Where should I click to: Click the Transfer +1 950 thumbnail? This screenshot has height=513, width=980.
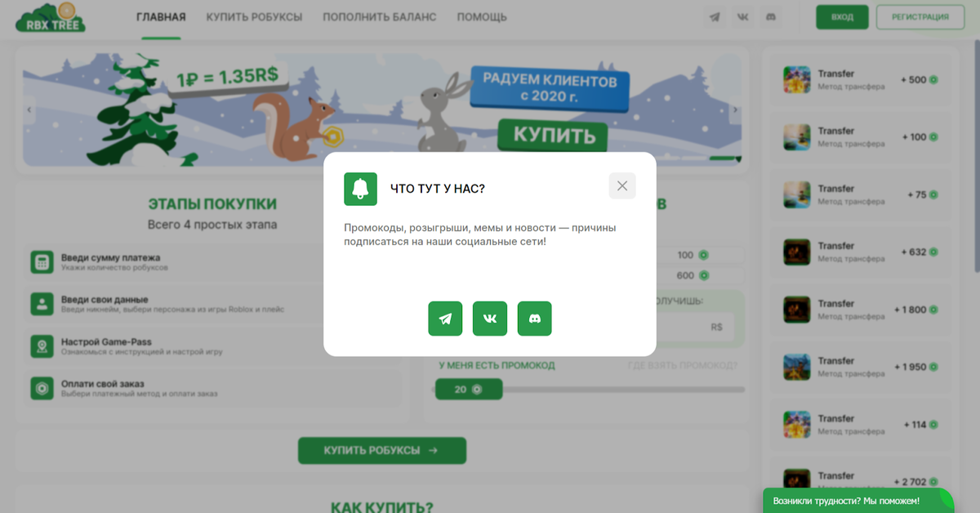pyautogui.click(x=796, y=367)
